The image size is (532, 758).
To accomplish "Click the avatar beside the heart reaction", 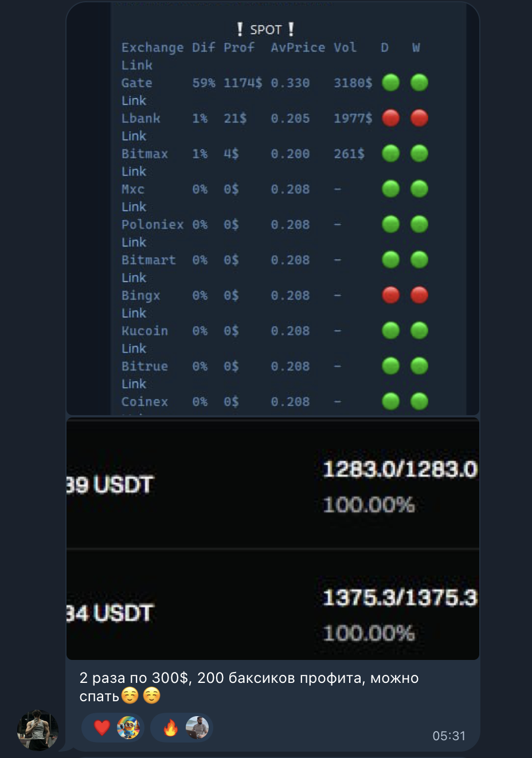I will click(x=128, y=728).
